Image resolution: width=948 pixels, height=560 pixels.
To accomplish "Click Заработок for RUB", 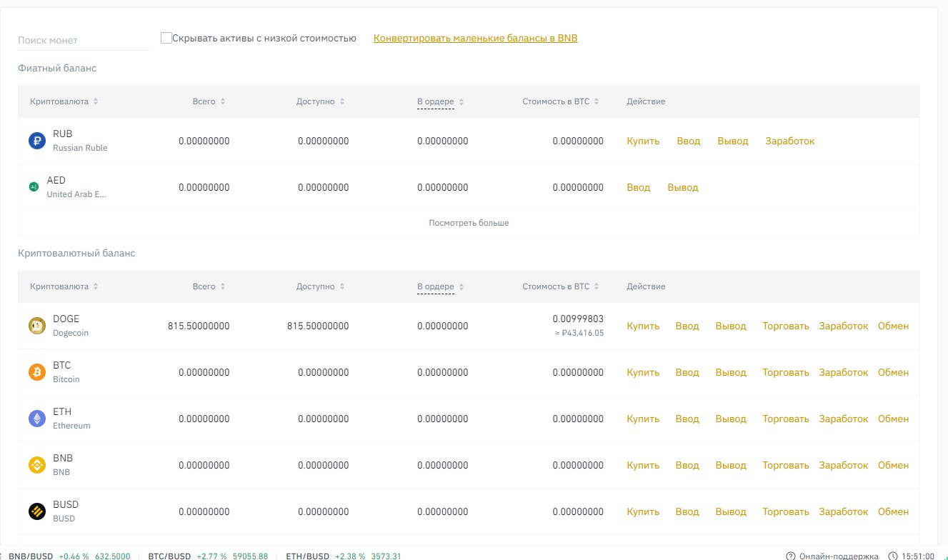I will (790, 141).
